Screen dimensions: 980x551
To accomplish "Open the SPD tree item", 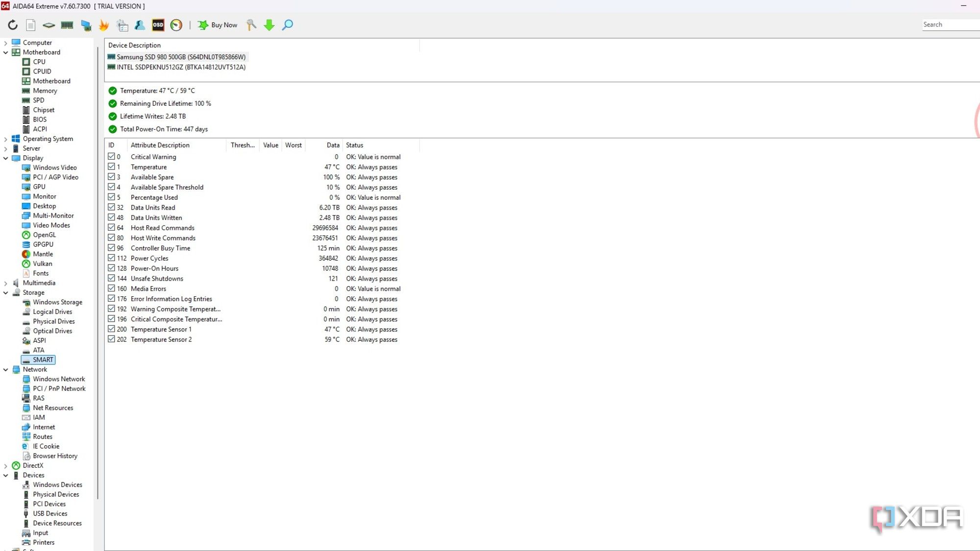I will (x=33, y=100).
